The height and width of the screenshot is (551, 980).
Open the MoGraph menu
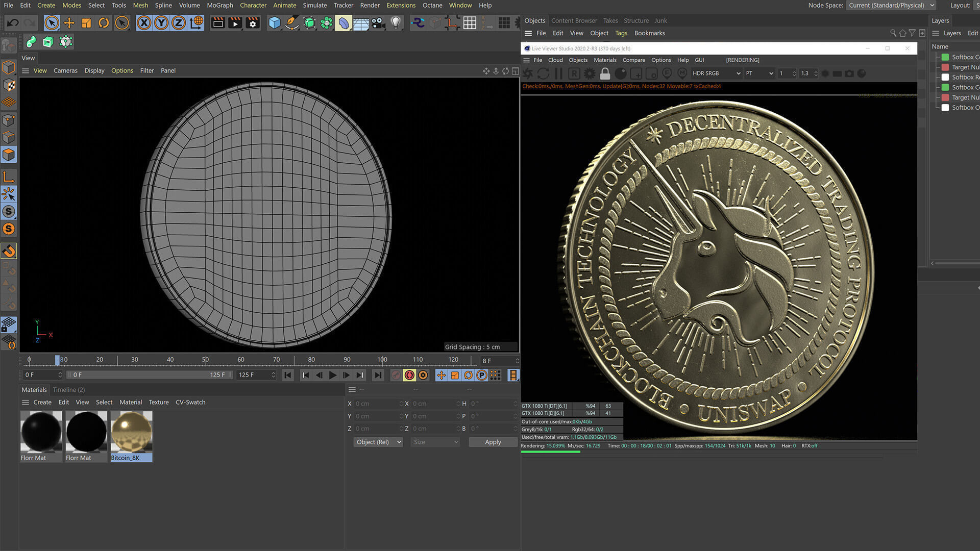[x=220, y=5]
